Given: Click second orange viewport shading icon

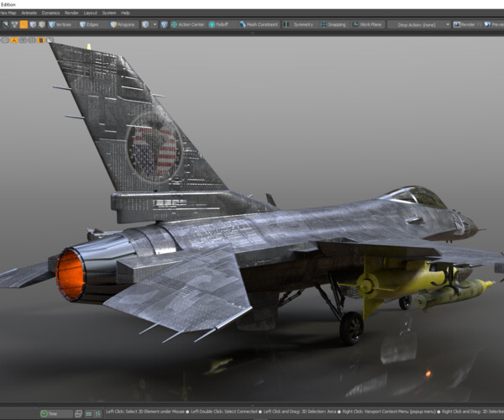Looking at the screenshot, I should point(41,40).
